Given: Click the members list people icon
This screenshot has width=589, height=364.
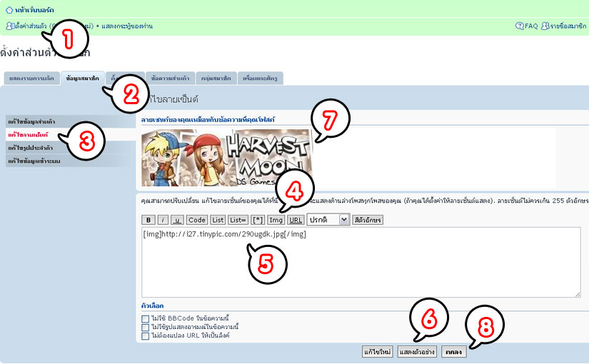Looking at the screenshot, I should pyautogui.click(x=545, y=26).
